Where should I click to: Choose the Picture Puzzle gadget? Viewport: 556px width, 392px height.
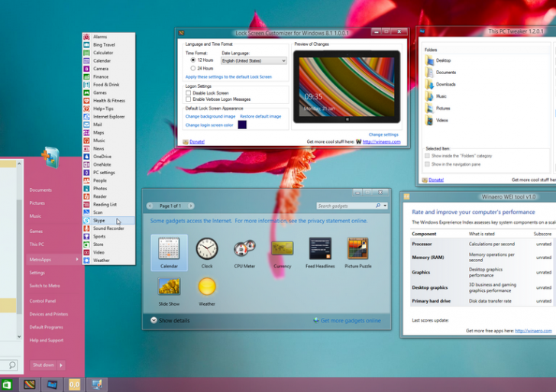[357, 249]
